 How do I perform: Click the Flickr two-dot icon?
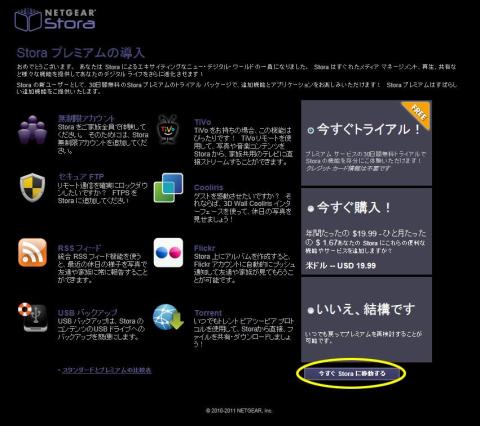[x=168, y=252]
